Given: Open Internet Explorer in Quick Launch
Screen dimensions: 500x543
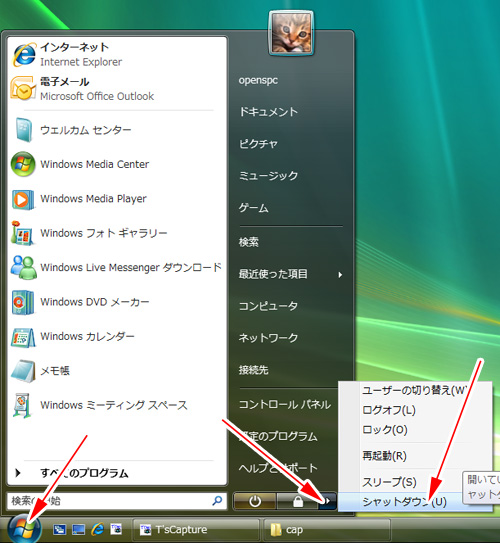Looking at the screenshot, I should click(97, 529).
